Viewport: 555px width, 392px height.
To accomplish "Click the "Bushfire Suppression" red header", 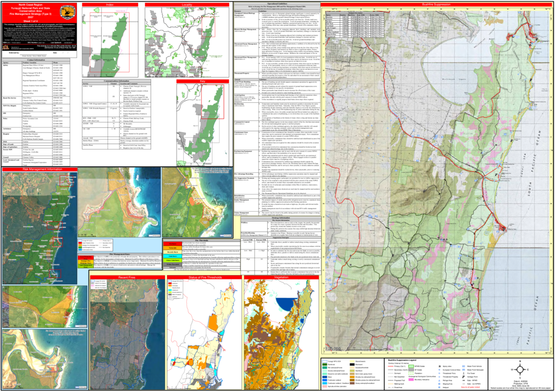I will [x=436, y=4].
